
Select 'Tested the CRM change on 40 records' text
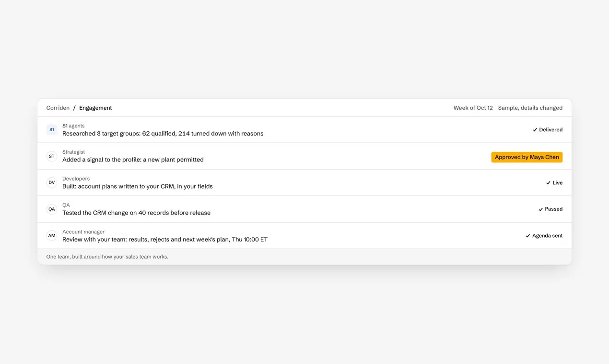[137, 213]
